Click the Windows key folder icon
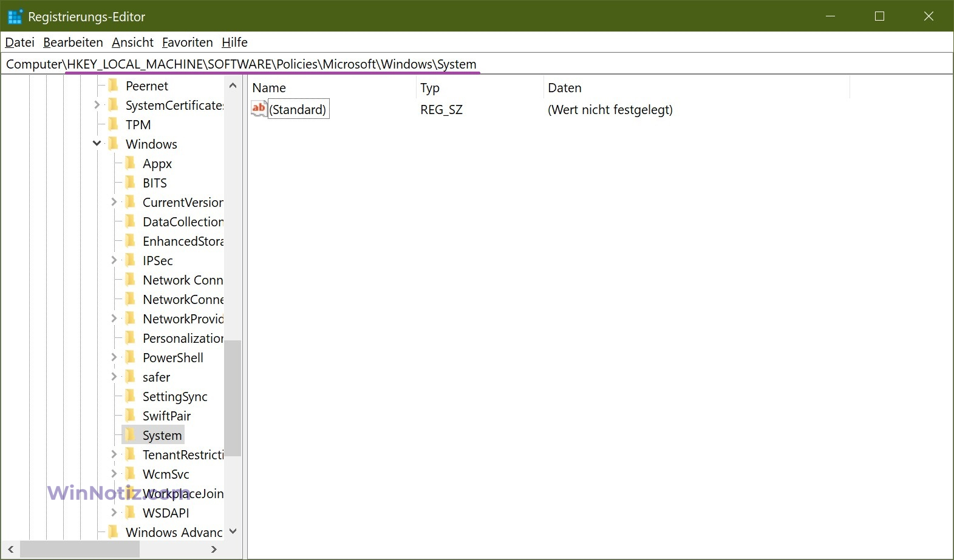Viewport: 954px width, 560px height. (x=113, y=144)
